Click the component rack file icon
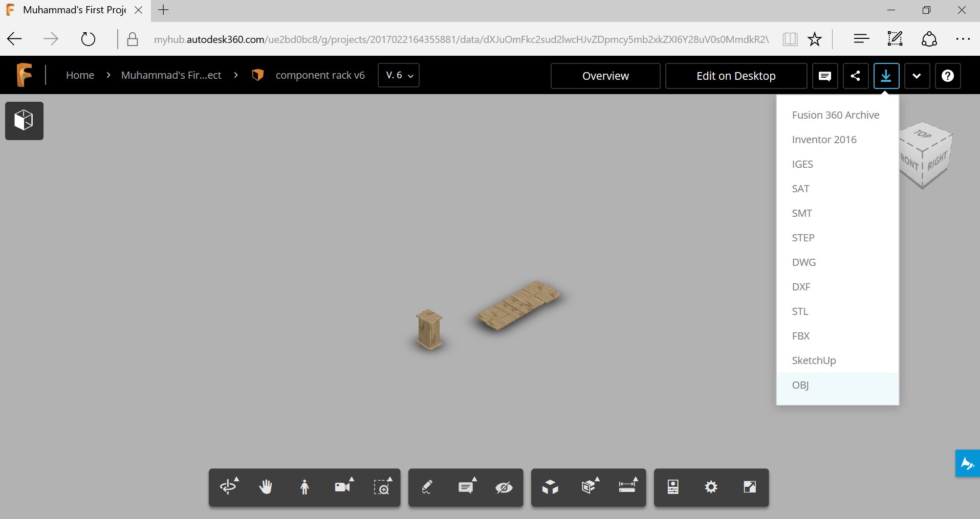Screen dimensions: 980x519 257,75
